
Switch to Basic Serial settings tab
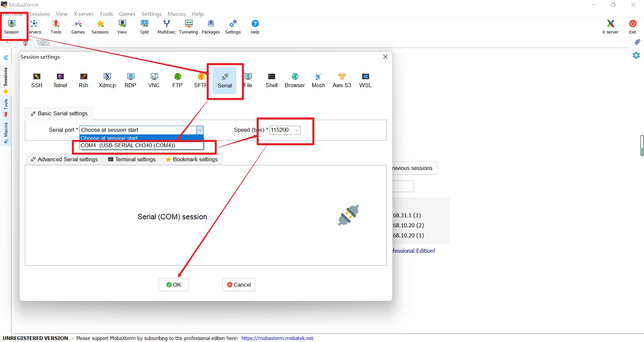point(59,114)
